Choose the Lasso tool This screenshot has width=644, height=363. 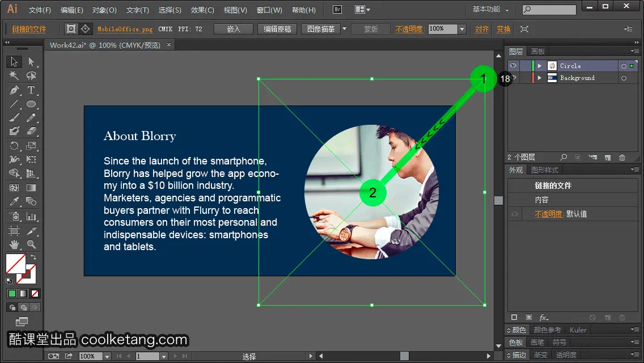point(31,75)
